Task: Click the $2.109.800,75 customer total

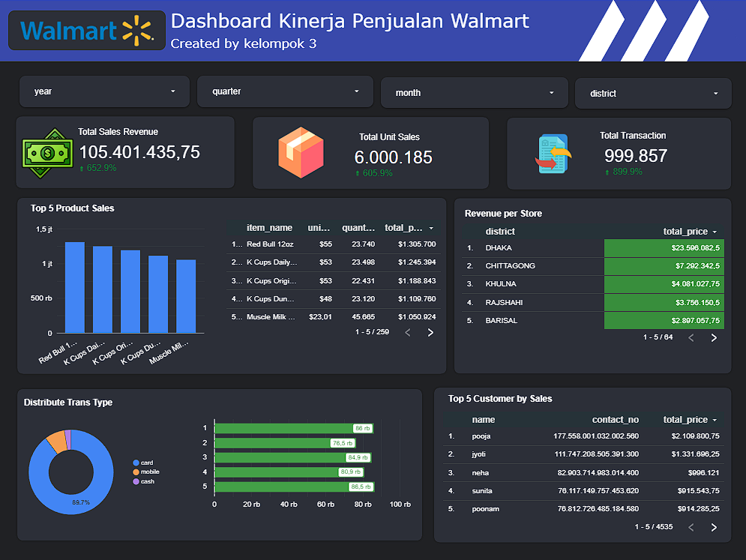Action: [x=695, y=436]
